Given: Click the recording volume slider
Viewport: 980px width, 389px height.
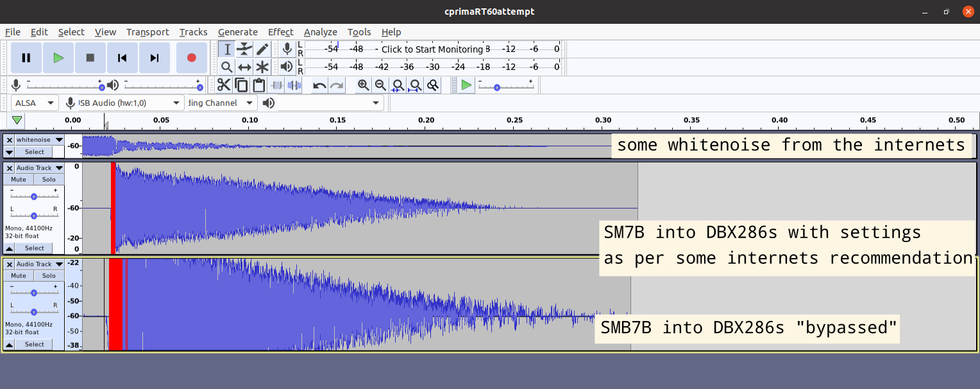Looking at the screenshot, I should pos(64,85).
